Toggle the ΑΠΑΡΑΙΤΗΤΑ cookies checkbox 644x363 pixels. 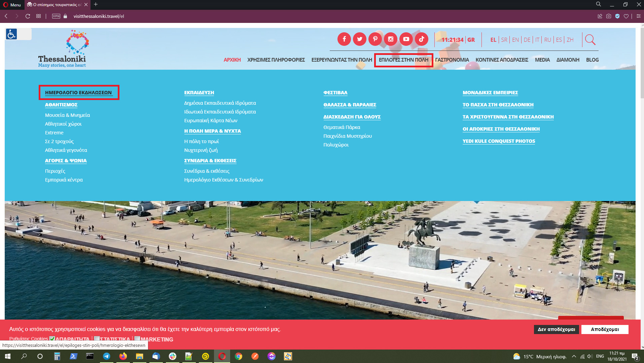52,339
